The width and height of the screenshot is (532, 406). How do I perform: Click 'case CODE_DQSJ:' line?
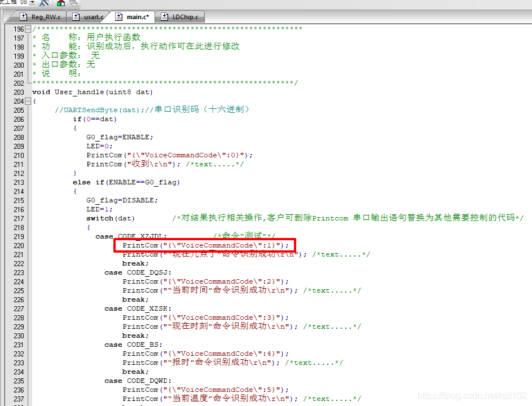pyautogui.click(x=138, y=272)
